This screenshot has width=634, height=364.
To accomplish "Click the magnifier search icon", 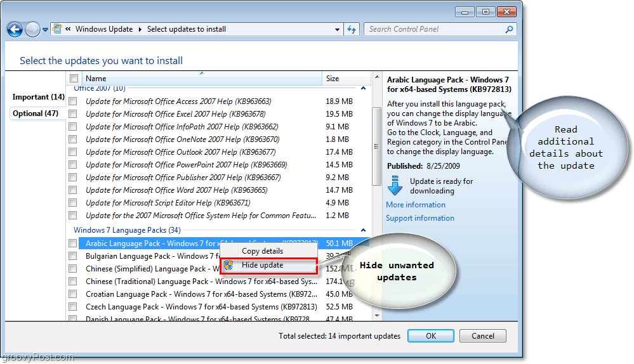I will point(510,29).
